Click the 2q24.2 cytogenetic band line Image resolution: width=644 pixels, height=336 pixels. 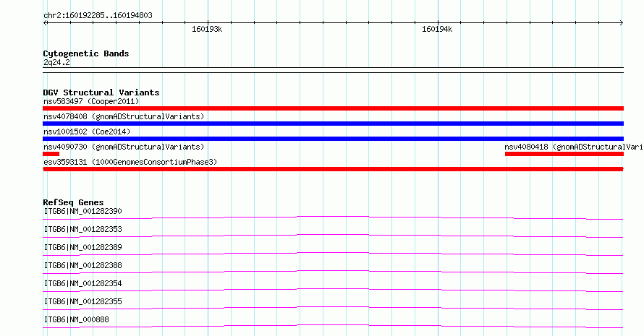pos(333,70)
